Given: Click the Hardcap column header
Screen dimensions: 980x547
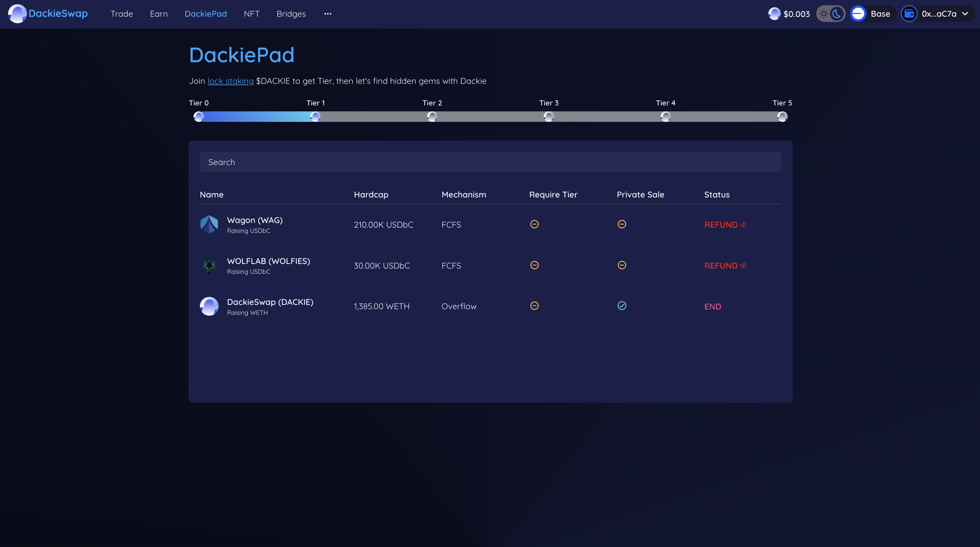Looking at the screenshot, I should pos(371,195).
